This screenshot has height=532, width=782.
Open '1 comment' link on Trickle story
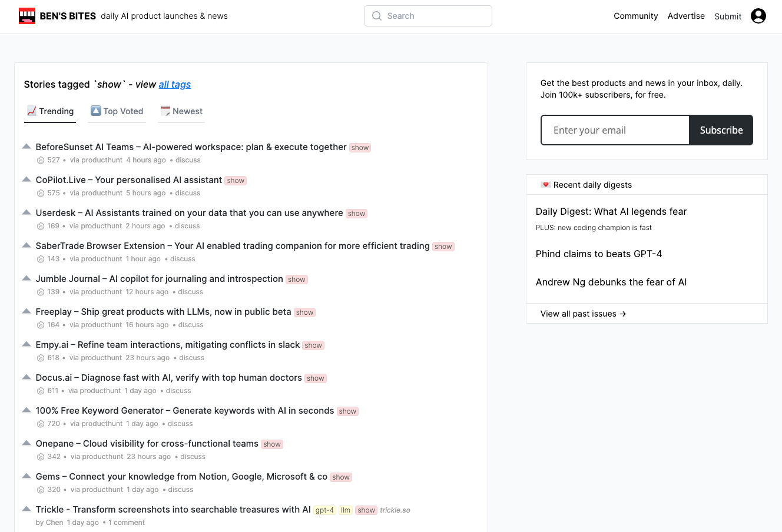pyautogui.click(x=127, y=523)
